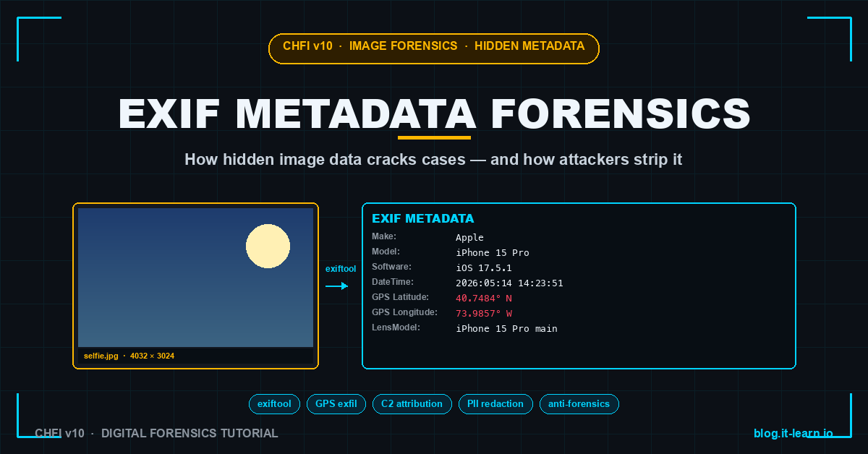Open the blog.it-learn.io link
The height and width of the screenshot is (454, 868).
point(793,433)
